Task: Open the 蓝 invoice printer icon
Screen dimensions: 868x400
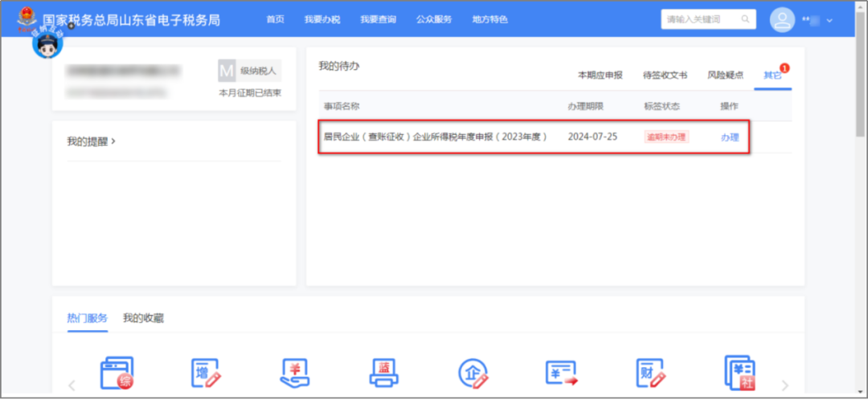Action: [384, 373]
